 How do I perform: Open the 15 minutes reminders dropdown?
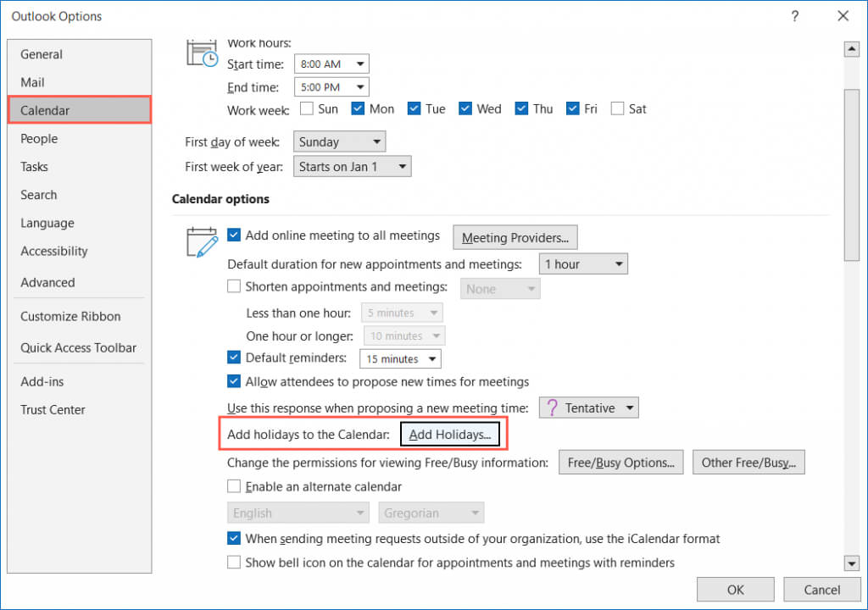point(400,358)
